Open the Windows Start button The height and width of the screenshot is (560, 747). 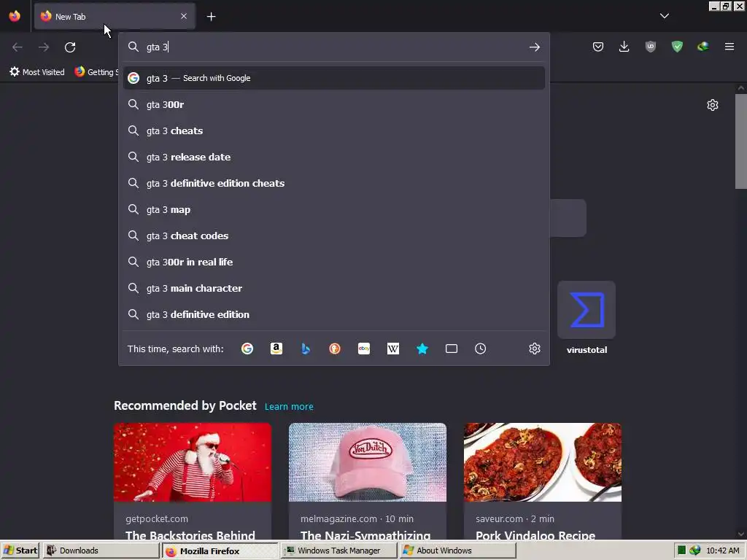tap(20, 551)
